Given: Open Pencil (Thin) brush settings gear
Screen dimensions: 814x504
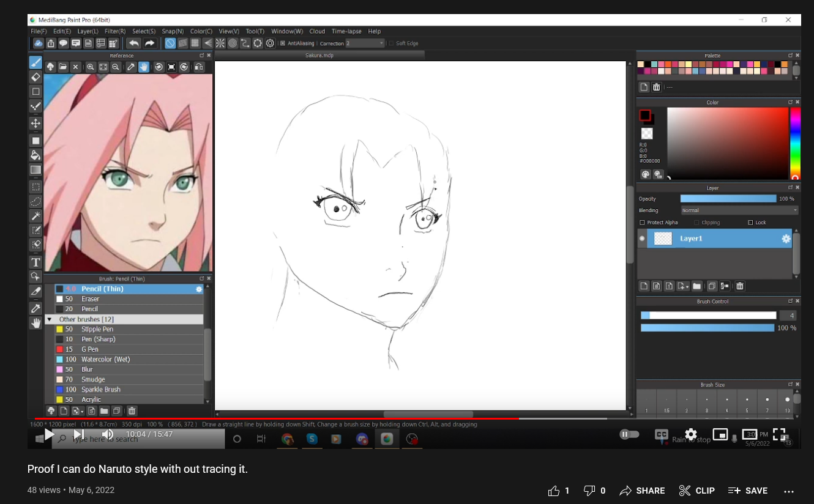Looking at the screenshot, I should 199,289.
